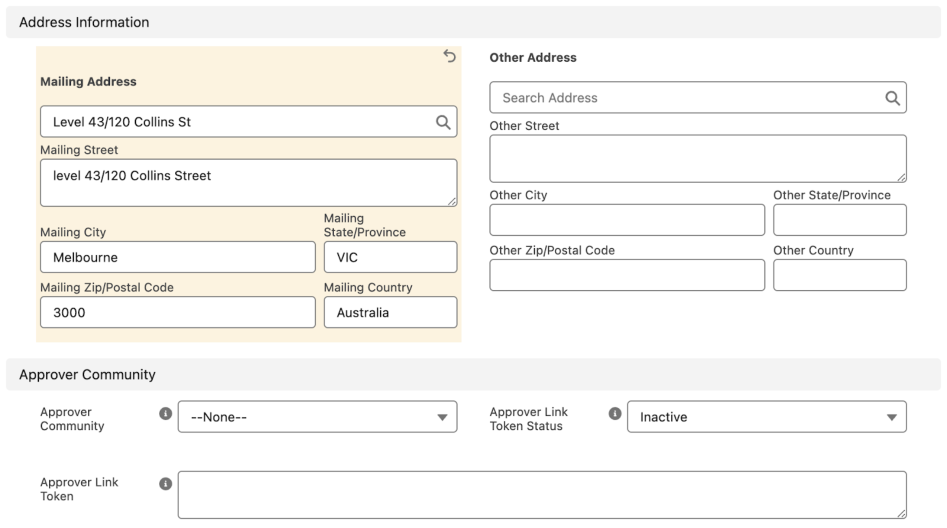Click the Search Address field under Other Address
Screen dimensions: 947x528
coord(698,98)
